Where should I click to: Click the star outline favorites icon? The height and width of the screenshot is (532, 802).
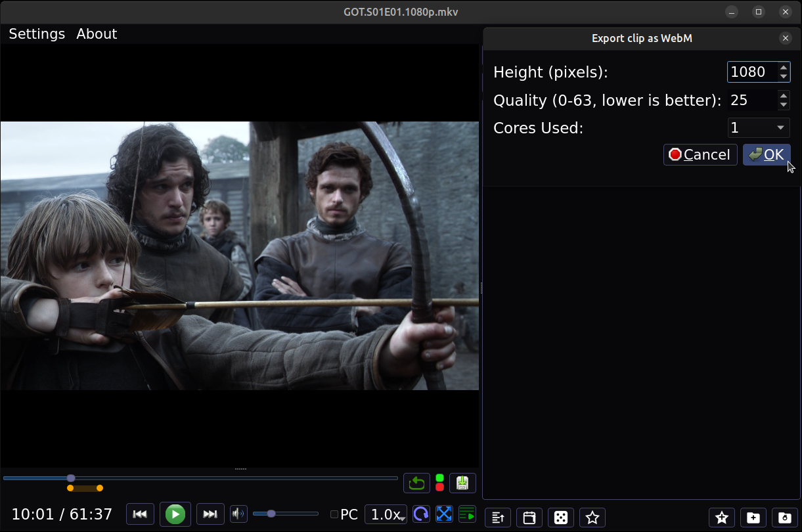(592, 518)
